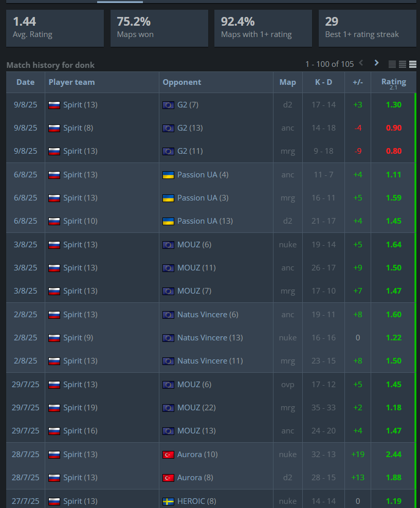Select the medium row density icon
Screen dimensions: 420x508
402,64
